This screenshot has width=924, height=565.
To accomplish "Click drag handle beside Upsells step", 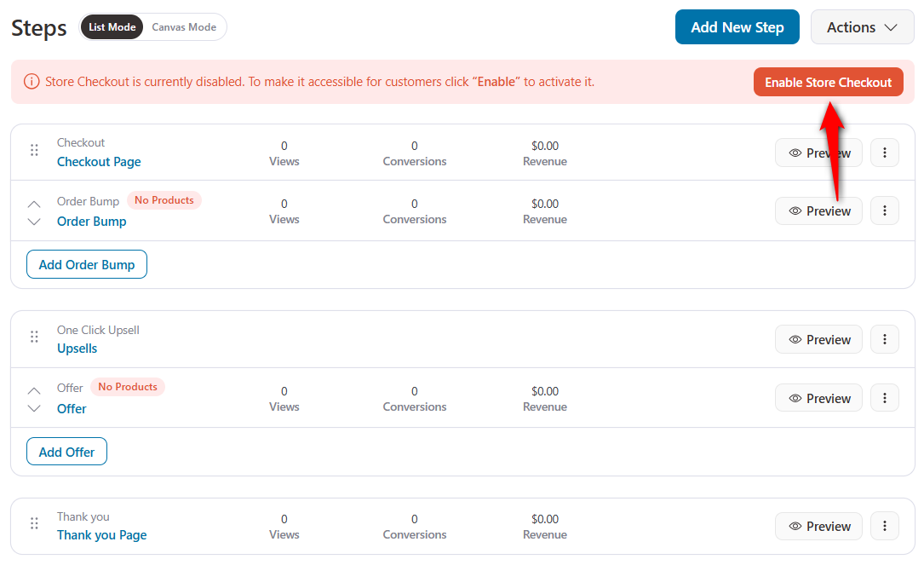I will (34, 337).
